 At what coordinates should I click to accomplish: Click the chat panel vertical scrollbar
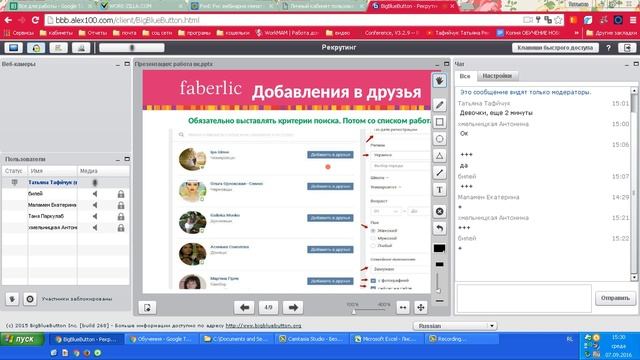coord(634,184)
